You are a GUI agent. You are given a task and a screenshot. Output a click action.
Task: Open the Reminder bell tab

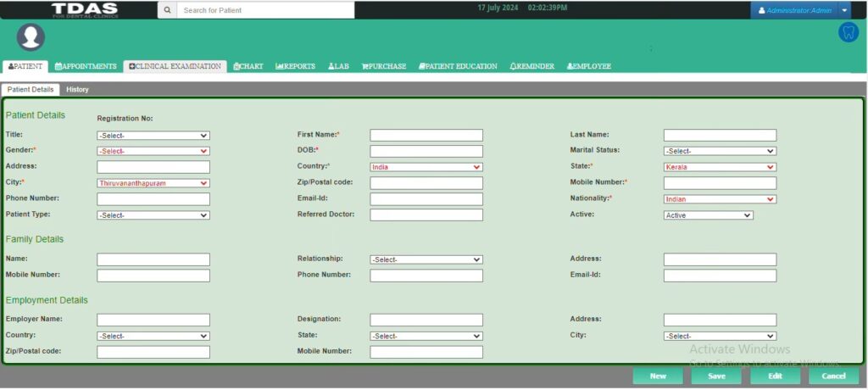tap(532, 66)
